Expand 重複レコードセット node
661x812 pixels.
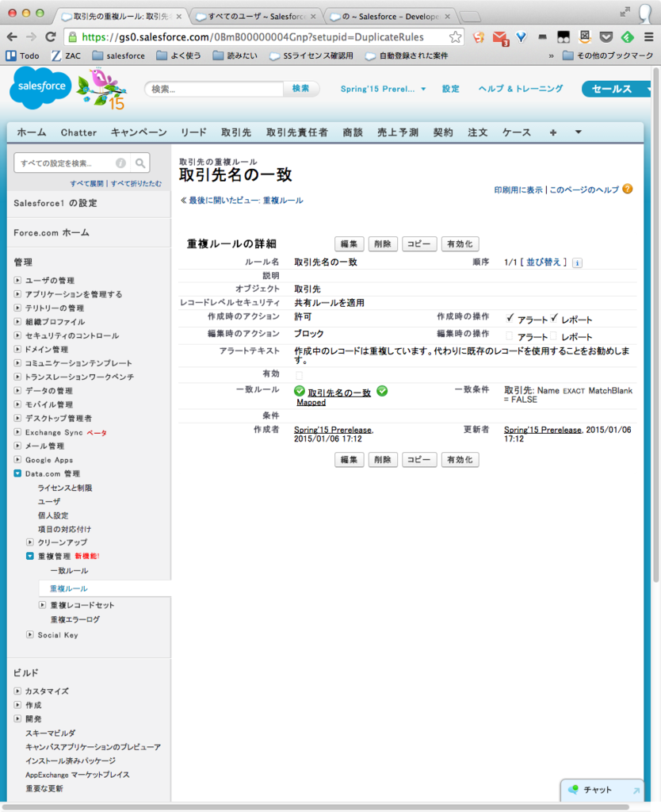pos(43,604)
